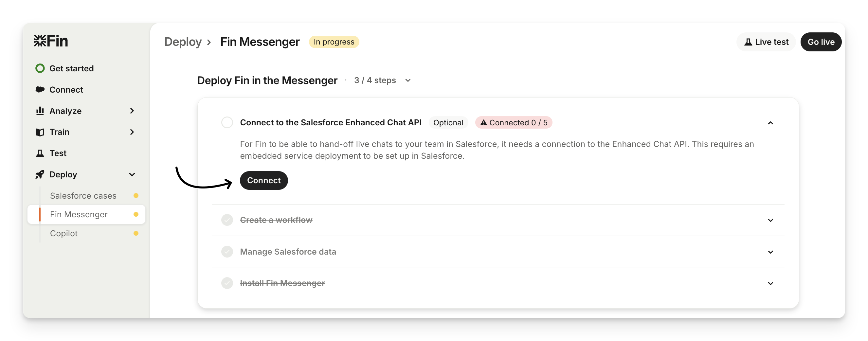Click the Deploy rocket icon
The width and height of the screenshot is (868, 341).
(x=40, y=174)
